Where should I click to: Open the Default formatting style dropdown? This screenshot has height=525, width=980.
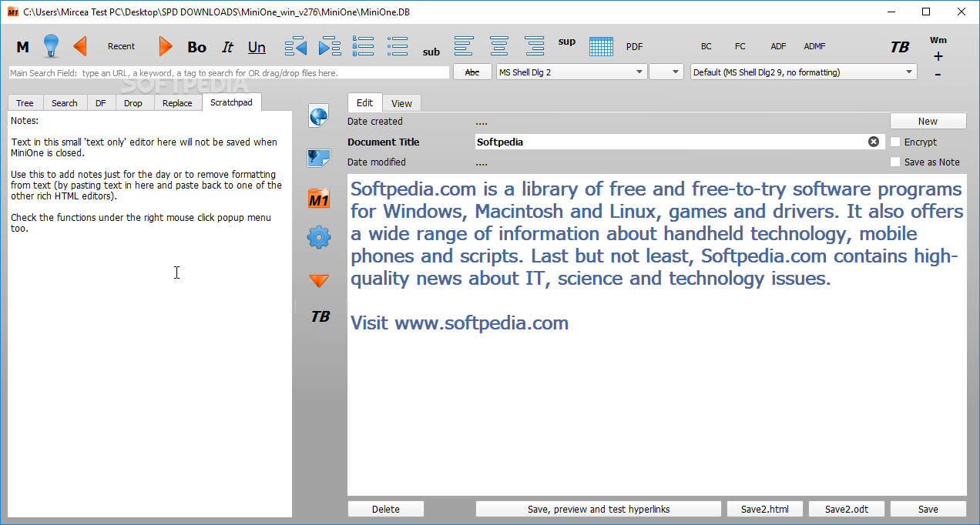[x=804, y=72]
